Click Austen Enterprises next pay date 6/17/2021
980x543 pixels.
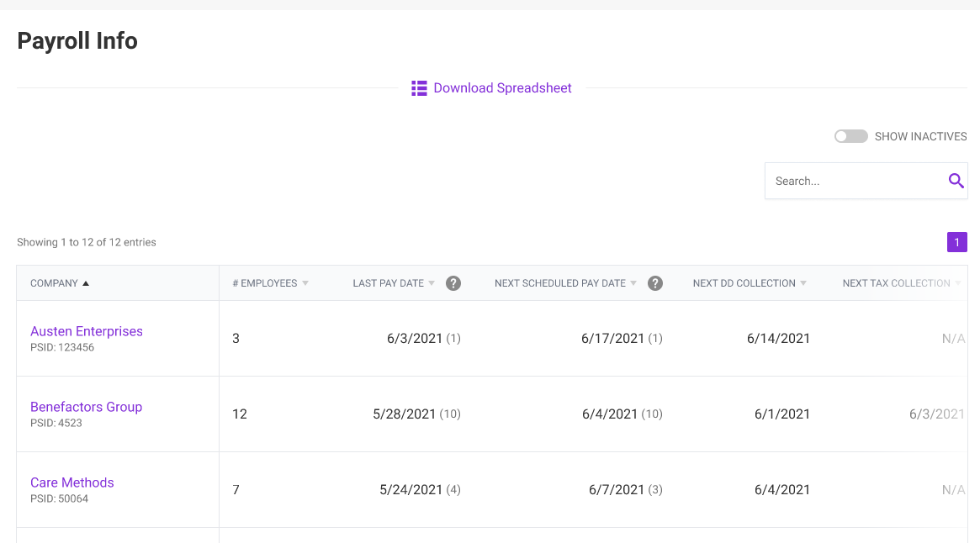612,339
